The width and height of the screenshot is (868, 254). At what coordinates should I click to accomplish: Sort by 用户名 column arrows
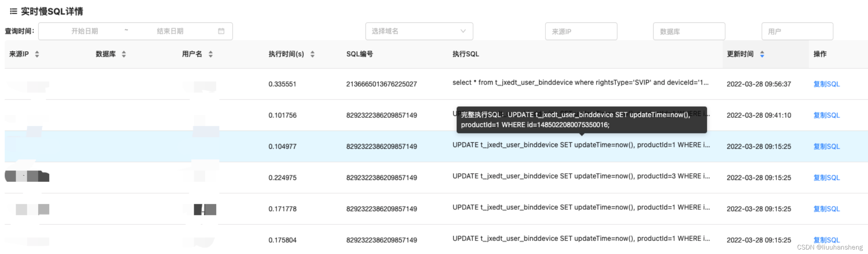[211, 54]
